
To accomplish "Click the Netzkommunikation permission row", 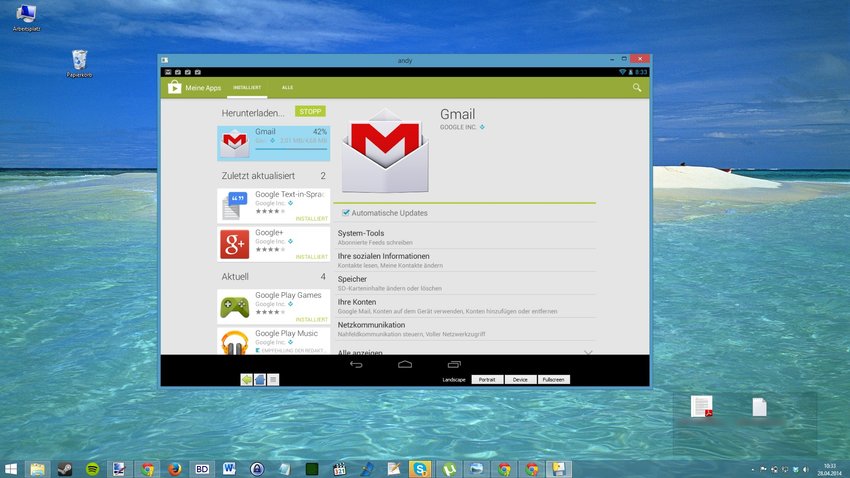I will (x=466, y=329).
